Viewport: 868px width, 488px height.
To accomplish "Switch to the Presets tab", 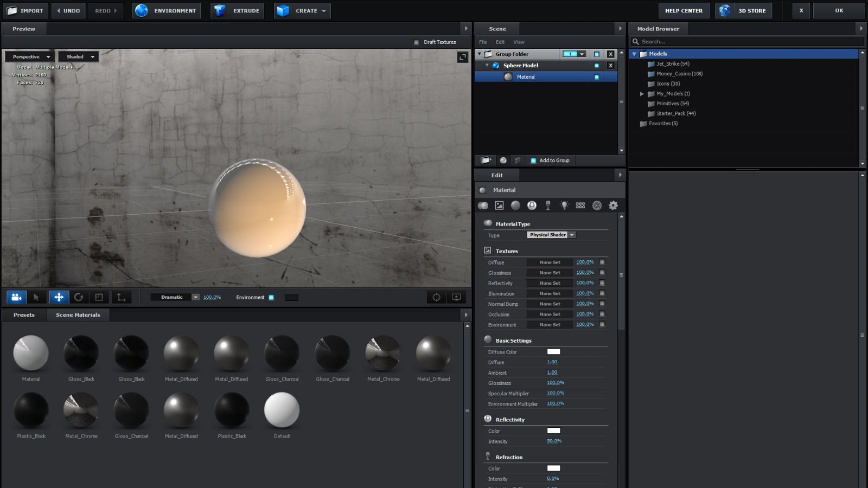I will point(24,314).
